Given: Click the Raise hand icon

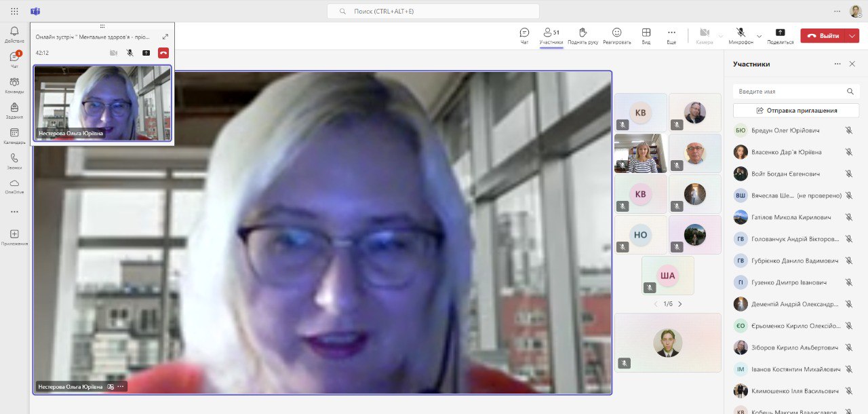Looking at the screenshot, I should click(x=583, y=36).
